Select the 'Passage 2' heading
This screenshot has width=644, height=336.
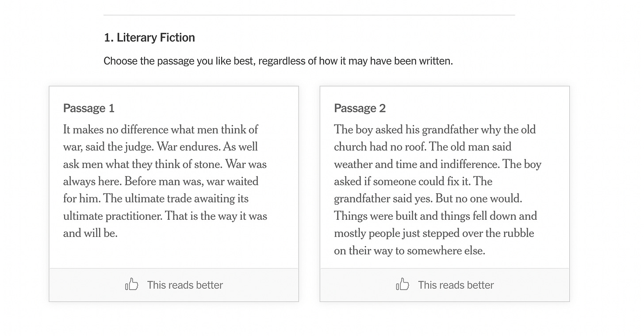360,108
